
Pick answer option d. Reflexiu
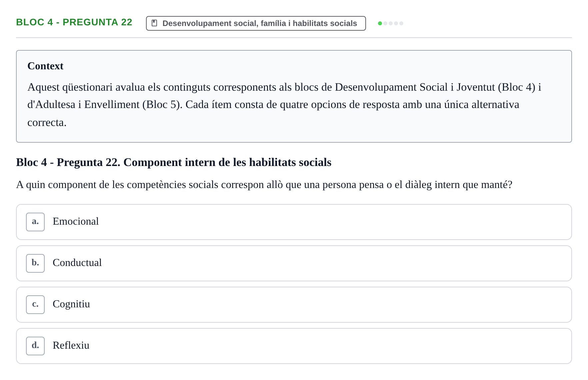coord(294,346)
